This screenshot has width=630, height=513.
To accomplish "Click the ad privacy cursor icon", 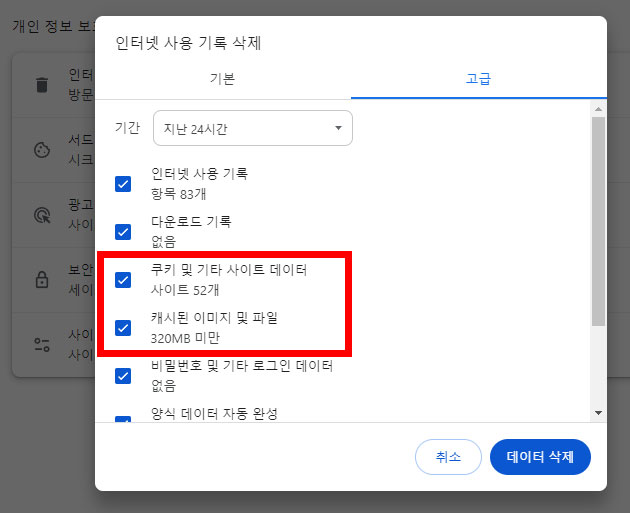I will point(41,214).
